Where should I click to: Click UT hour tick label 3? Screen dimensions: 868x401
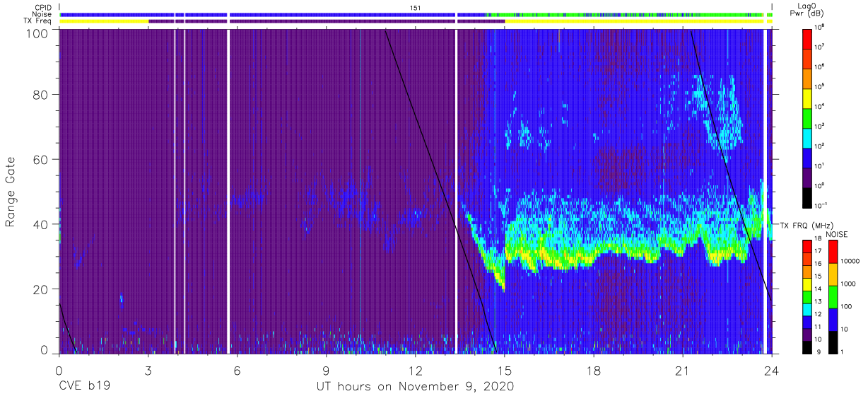(148, 371)
